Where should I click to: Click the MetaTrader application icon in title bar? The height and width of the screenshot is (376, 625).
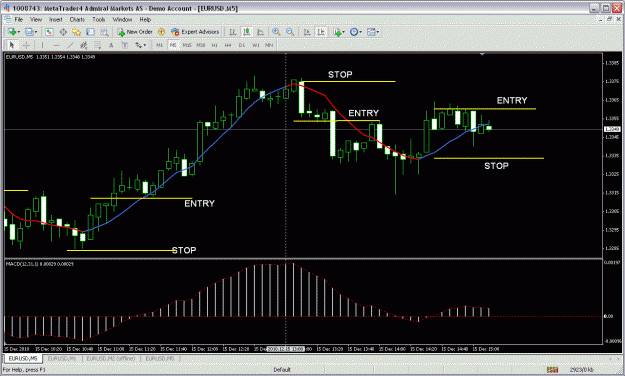6,8
